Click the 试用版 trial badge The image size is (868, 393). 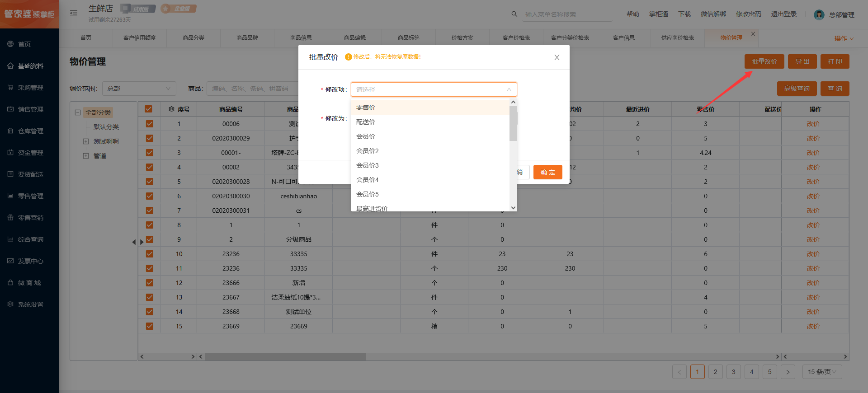coord(138,9)
